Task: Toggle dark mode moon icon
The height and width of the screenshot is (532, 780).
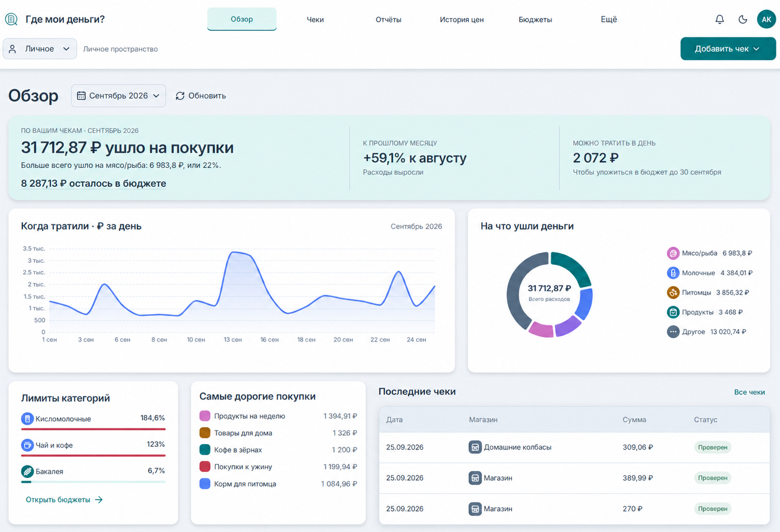Action: tap(743, 20)
